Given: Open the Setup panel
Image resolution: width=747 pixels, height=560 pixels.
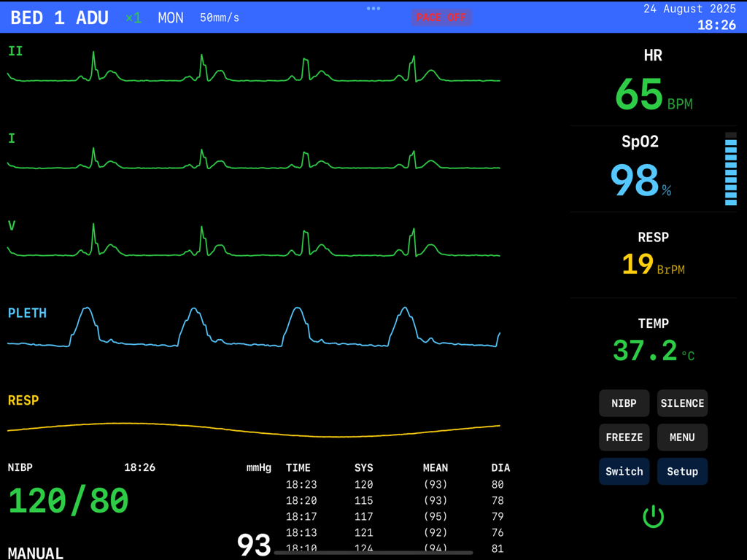Looking at the screenshot, I should click(x=682, y=471).
